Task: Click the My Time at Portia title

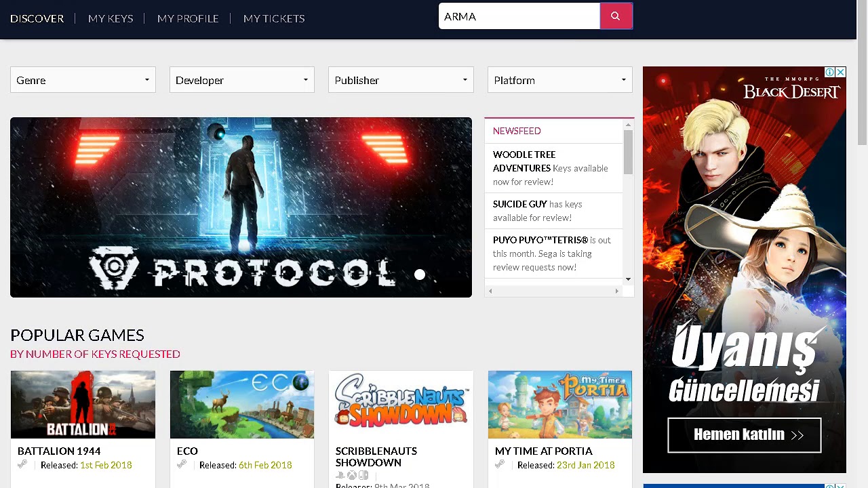Action: [x=544, y=451]
